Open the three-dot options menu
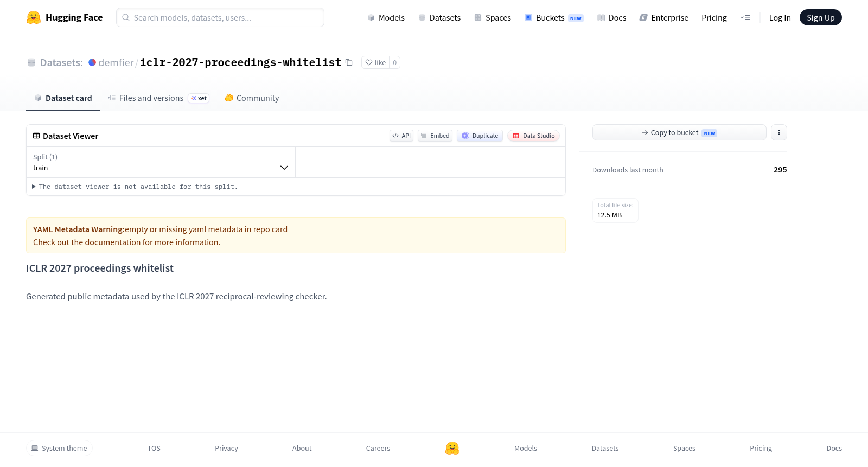 point(779,132)
